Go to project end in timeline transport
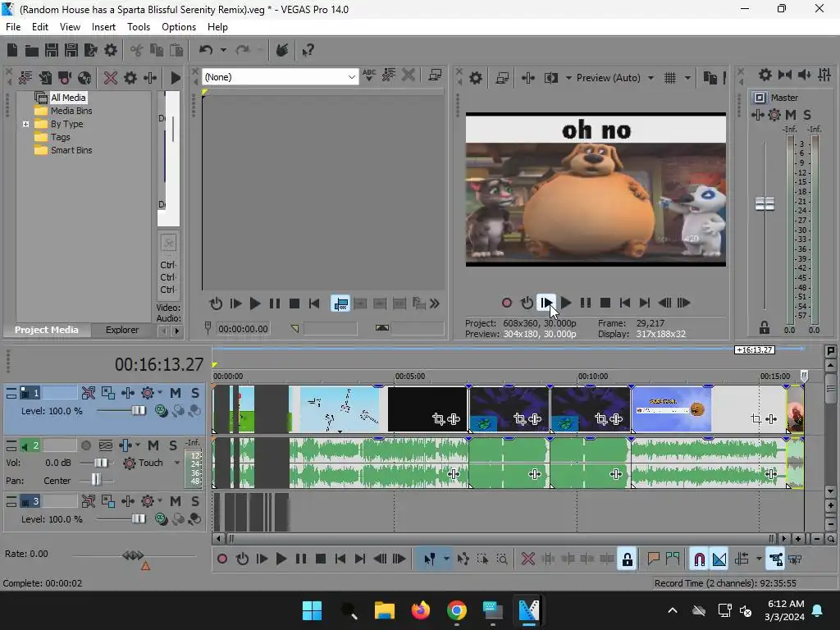This screenshot has width=840, height=630. 360,559
